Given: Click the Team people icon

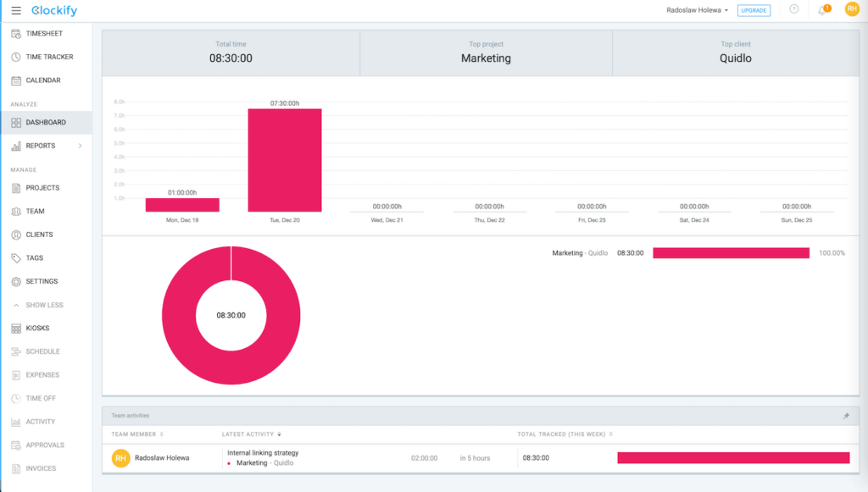Looking at the screenshot, I should click(x=16, y=211).
